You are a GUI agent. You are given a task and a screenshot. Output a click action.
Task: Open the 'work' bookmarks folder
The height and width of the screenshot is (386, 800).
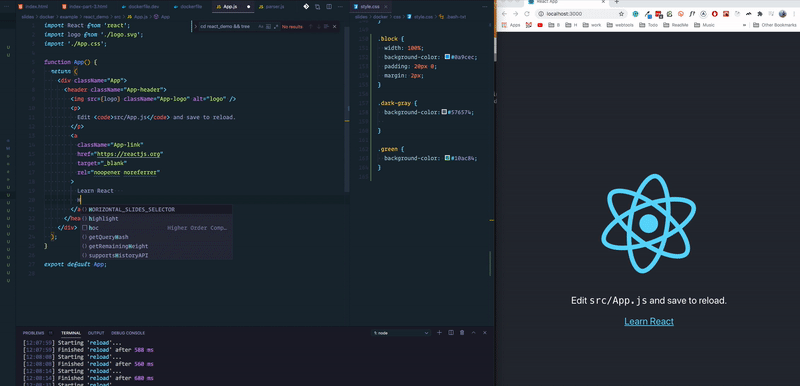point(592,25)
